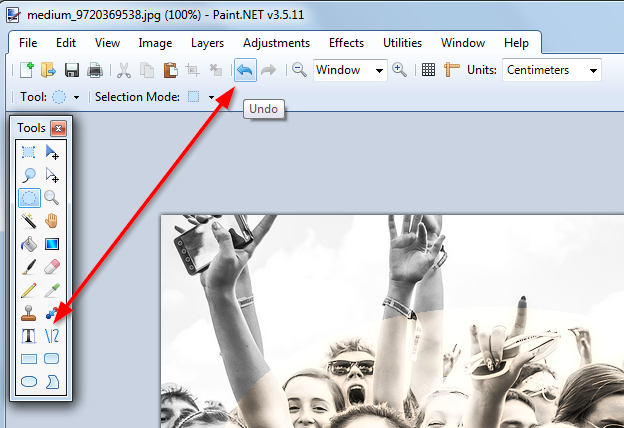Zoom out with the minus magnifier icon
Screen dimensions: 624x428
(x=299, y=70)
